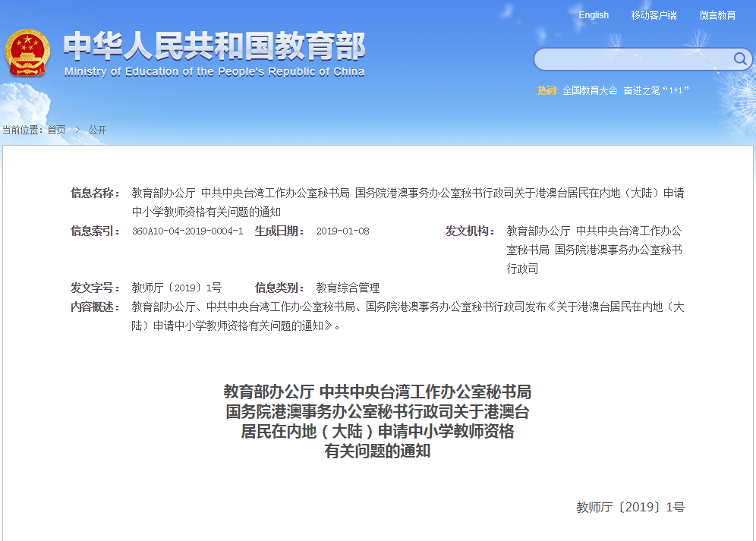Click the creation date 2019-01-08

(x=342, y=231)
